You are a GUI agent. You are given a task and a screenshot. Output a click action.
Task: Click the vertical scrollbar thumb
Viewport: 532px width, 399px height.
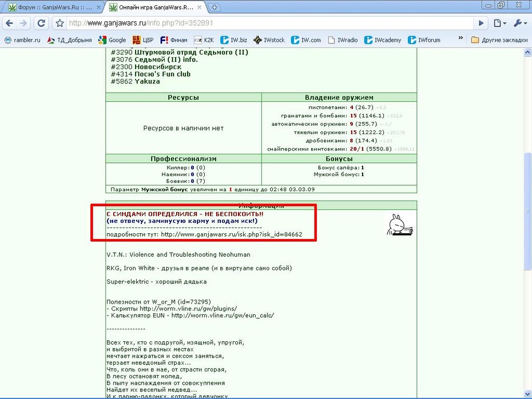[x=527, y=211]
